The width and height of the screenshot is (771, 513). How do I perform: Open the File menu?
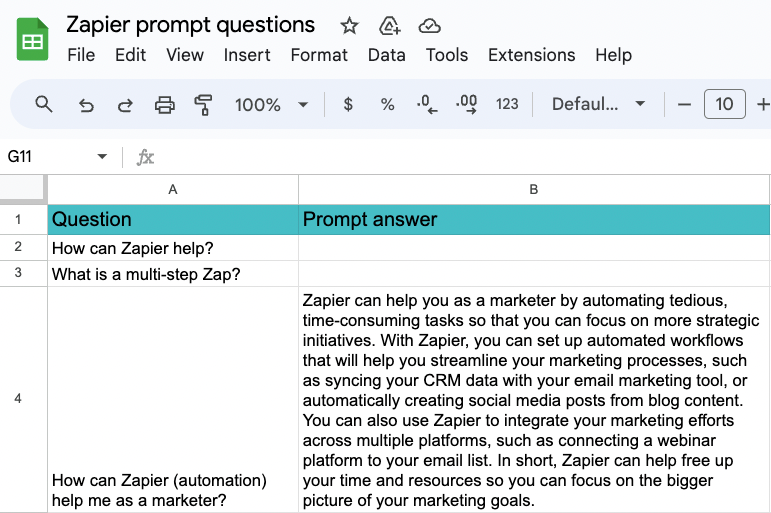(x=81, y=55)
